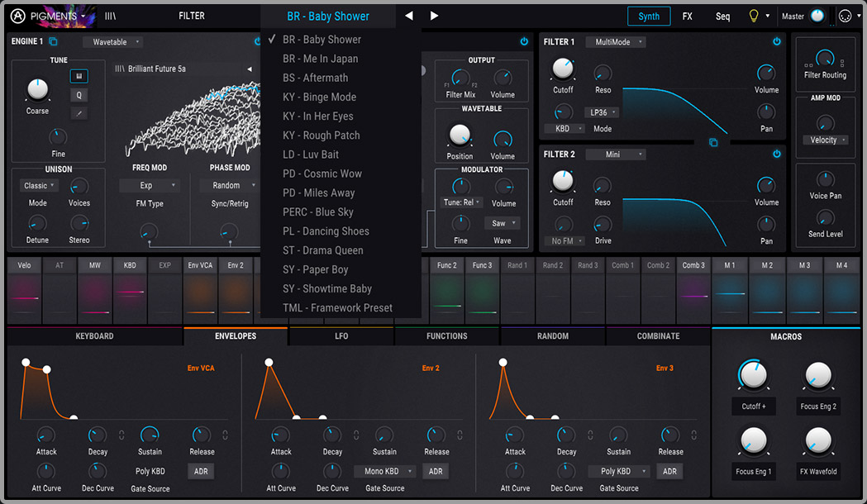Open the Random Sync/Retrig dropdown
The image size is (867, 504).
(x=228, y=186)
